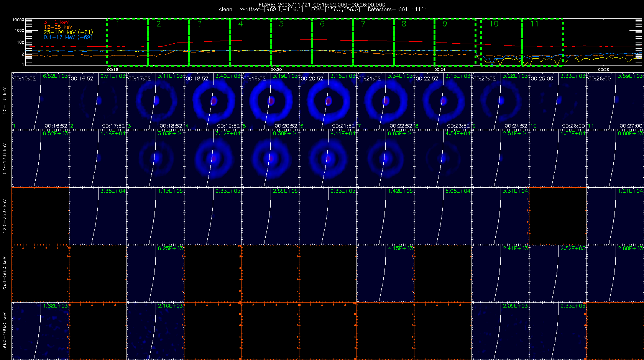Choose the 3–6 keV image starting 00:23:52

point(500,101)
